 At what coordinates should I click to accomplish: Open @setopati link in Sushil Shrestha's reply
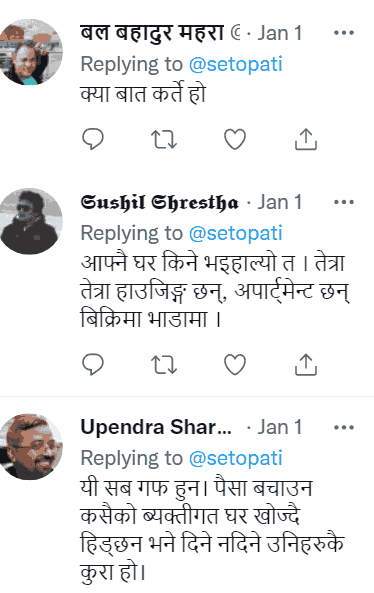pyautogui.click(x=235, y=233)
